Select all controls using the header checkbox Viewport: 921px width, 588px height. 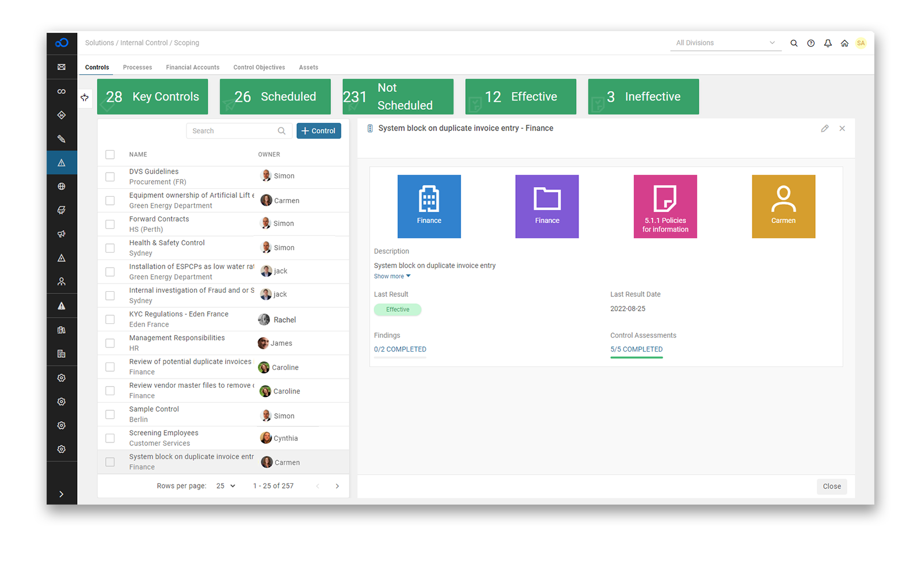point(110,154)
